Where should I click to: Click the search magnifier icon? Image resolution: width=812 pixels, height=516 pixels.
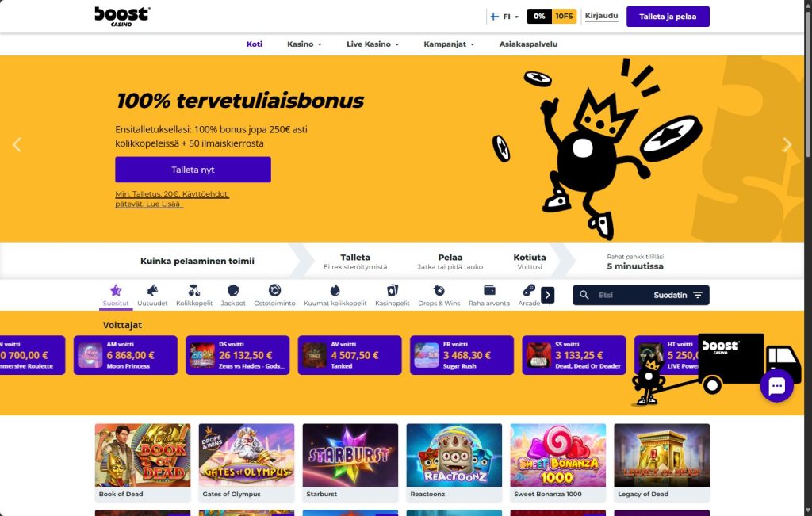pyautogui.click(x=584, y=295)
